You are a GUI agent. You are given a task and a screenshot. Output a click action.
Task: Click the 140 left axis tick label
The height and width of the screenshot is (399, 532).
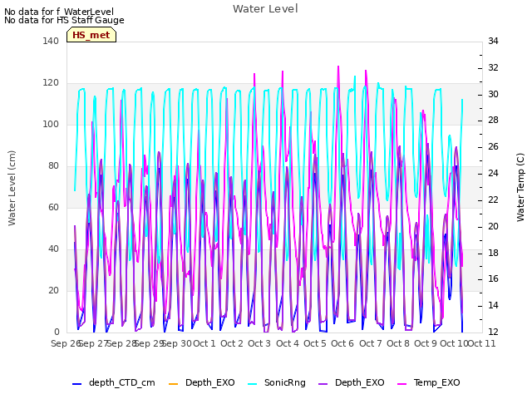(51, 41)
